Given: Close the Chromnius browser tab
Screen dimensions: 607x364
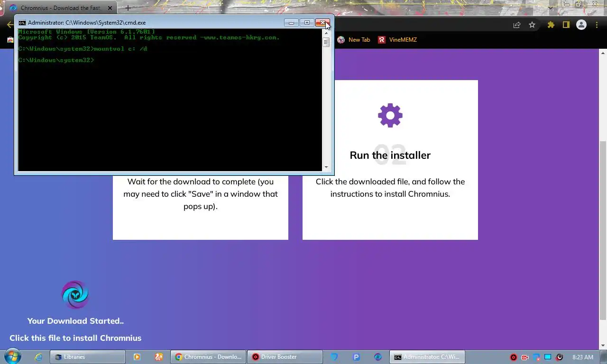Looking at the screenshot, I should (110, 8).
